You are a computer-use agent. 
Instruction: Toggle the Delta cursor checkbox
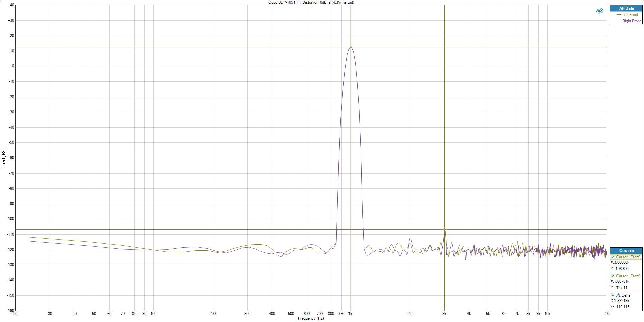tap(613, 295)
